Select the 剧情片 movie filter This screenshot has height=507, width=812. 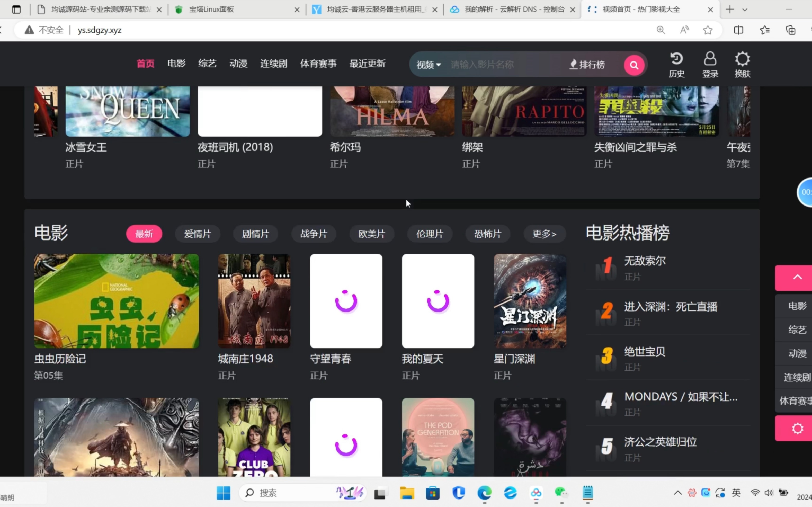coord(255,234)
